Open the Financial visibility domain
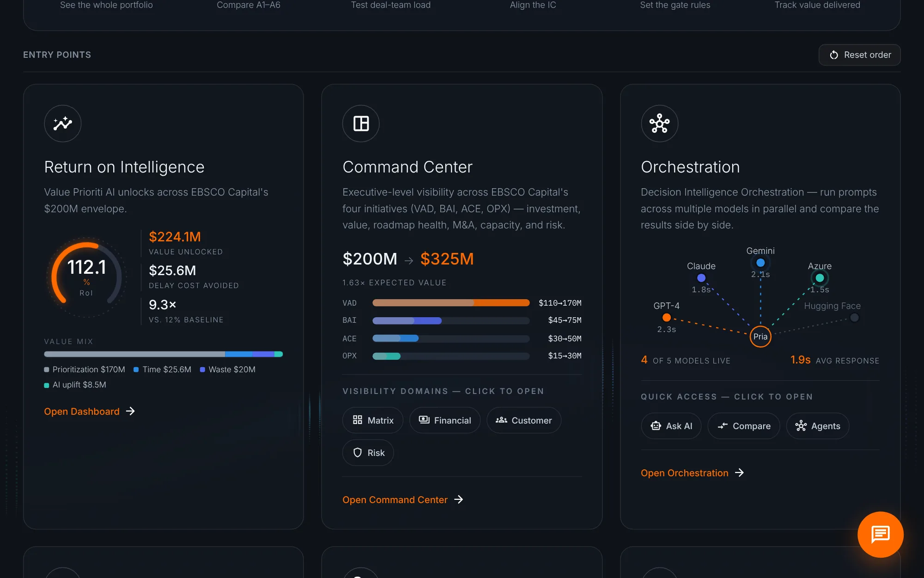 click(x=445, y=420)
